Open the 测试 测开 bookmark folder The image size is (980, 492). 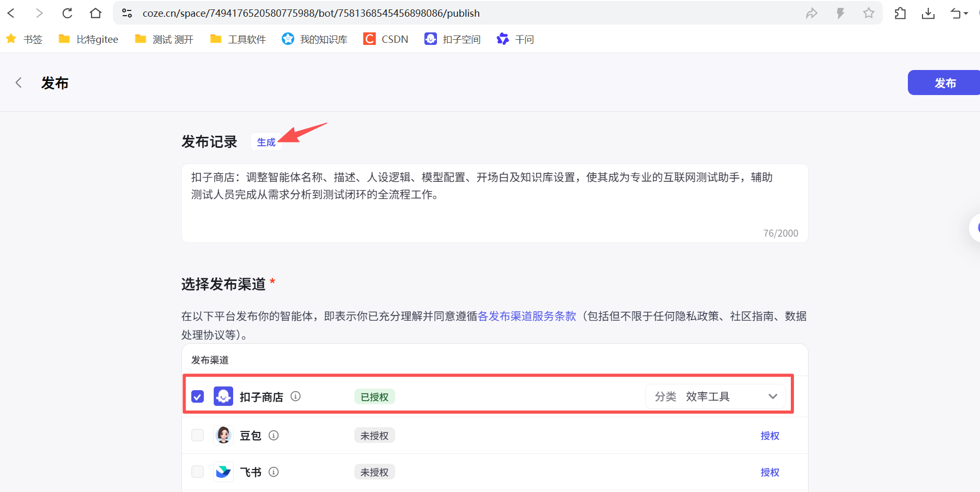point(164,39)
